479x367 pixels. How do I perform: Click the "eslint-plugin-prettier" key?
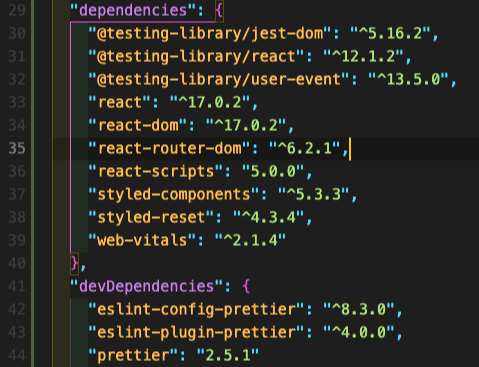(196, 332)
